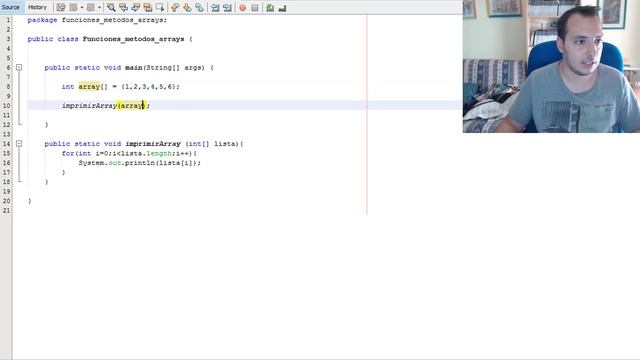Switch to the Source view tab
This screenshot has width=640, height=360.
click(11, 7)
